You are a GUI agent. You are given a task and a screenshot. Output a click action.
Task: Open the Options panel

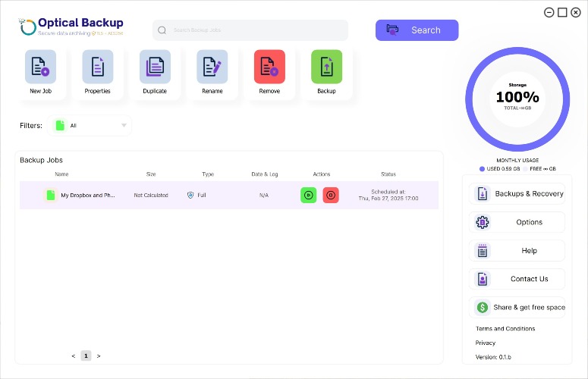pos(517,222)
